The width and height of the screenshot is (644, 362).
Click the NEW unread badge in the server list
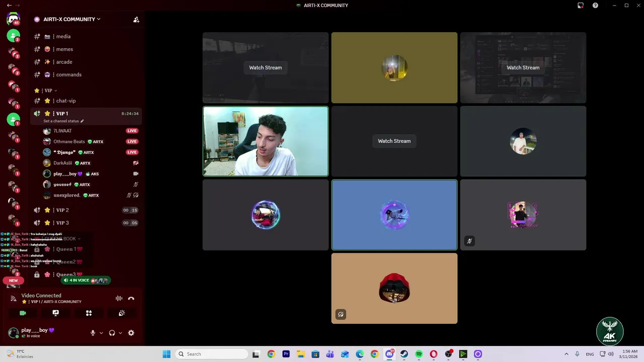click(x=14, y=281)
